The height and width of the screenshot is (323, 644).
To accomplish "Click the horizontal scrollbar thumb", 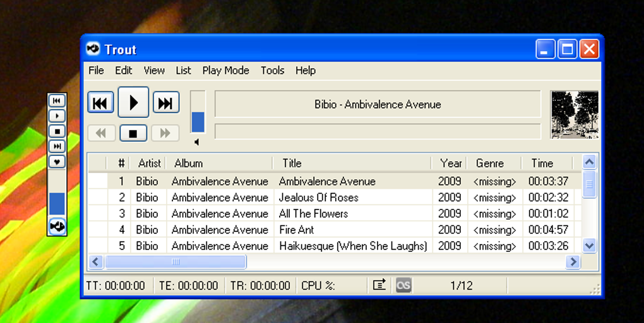I will 176,262.
